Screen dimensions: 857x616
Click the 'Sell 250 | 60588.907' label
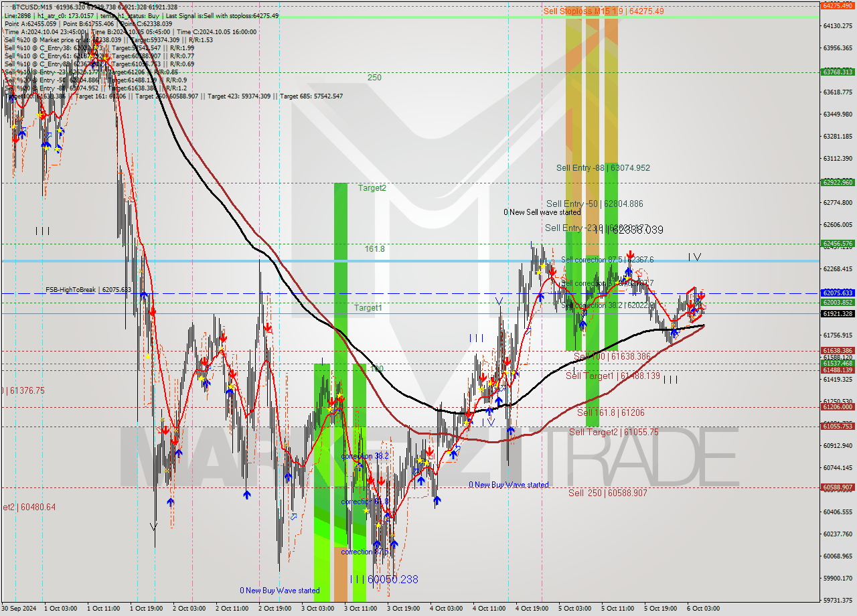pos(608,493)
